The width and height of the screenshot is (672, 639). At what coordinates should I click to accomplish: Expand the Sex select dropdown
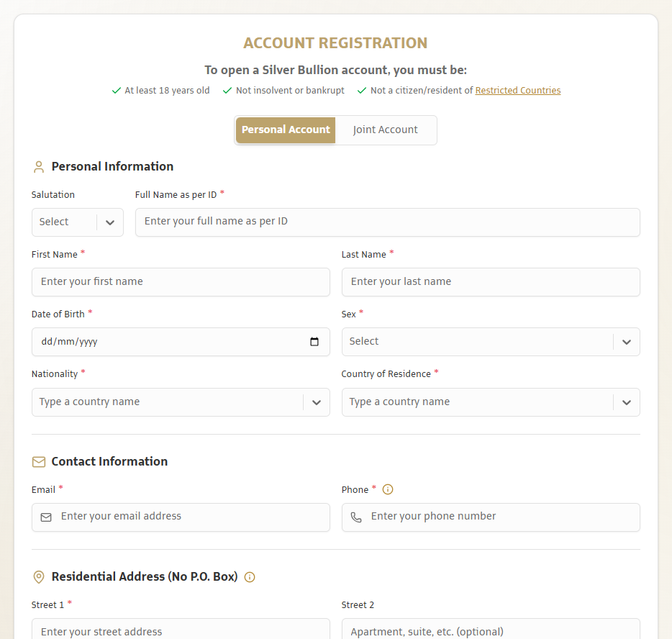click(x=491, y=342)
